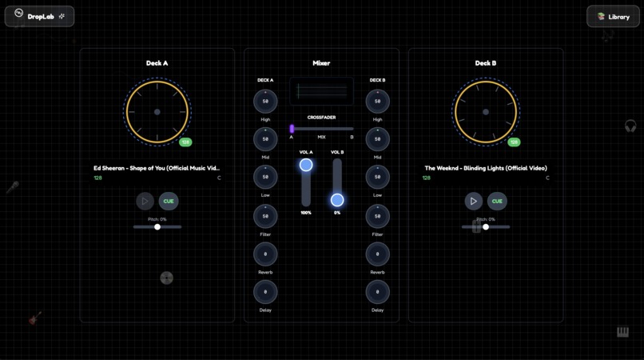This screenshot has height=360, width=644.
Task: Click the VOL A 100% value
Action: pyautogui.click(x=306, y=213)
